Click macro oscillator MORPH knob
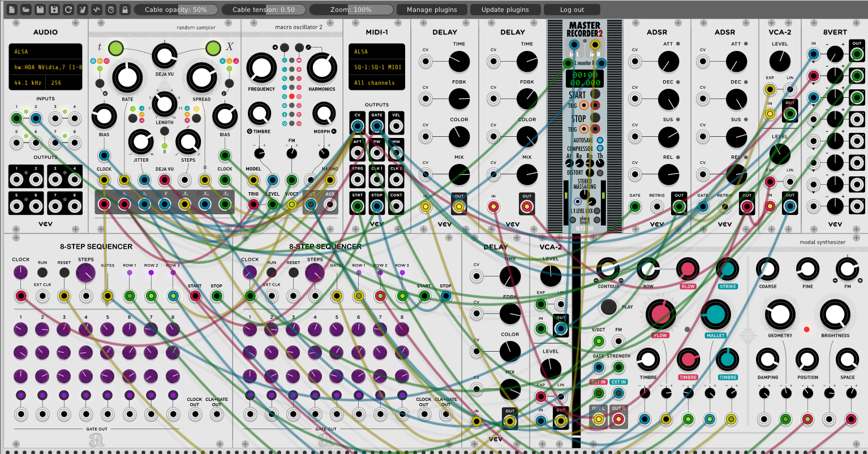 (x=323, y=114)
